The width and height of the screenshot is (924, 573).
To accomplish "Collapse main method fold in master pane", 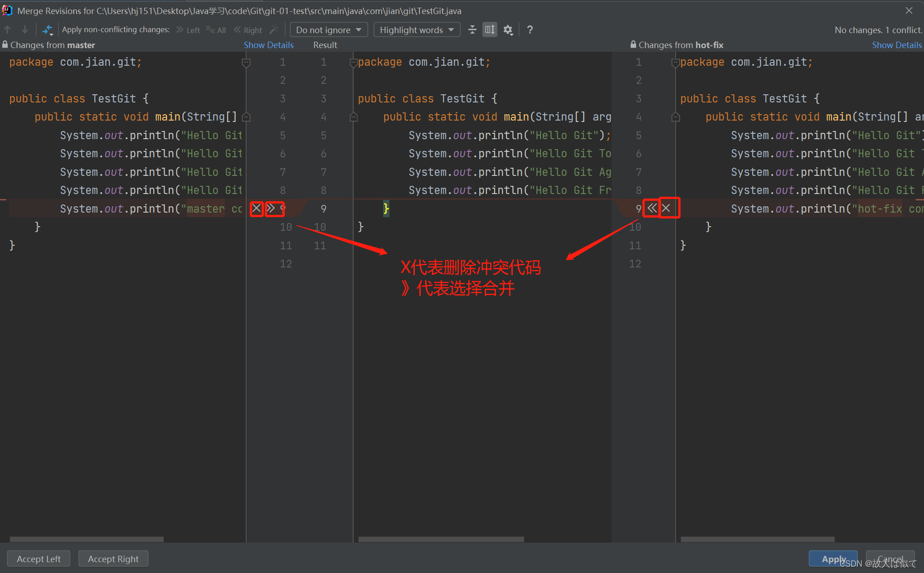I will tap(246, 117).
